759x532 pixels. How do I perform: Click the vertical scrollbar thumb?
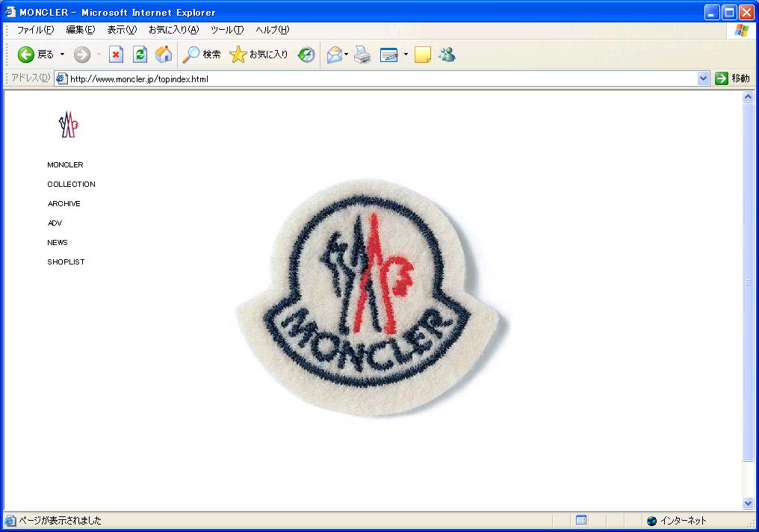[x=748, y=282]
